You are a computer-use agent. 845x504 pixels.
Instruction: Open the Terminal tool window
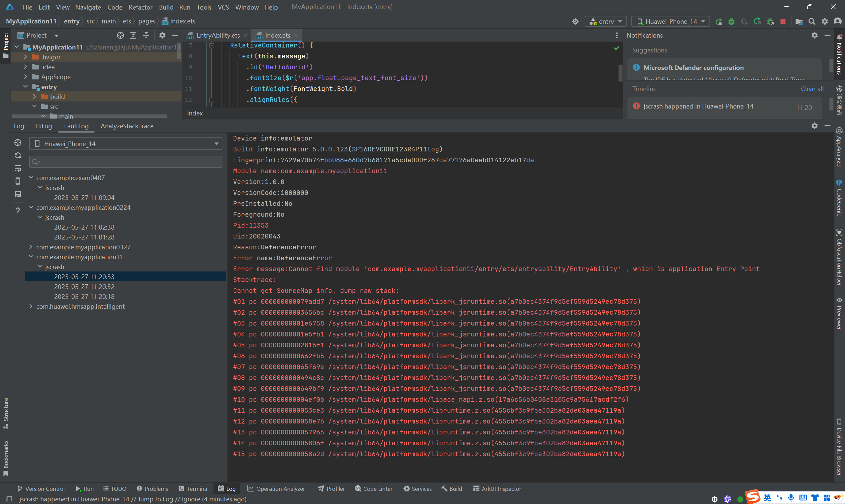tap(194, 489)
